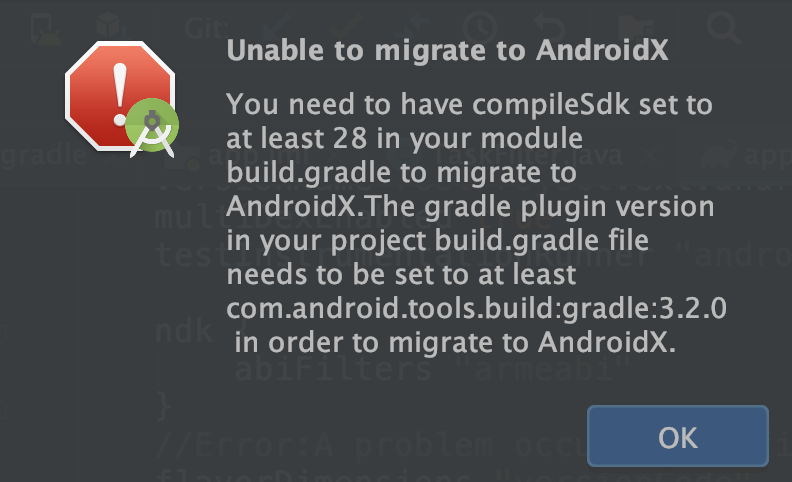
Task: Click the OK button
Action: [677, 436]
